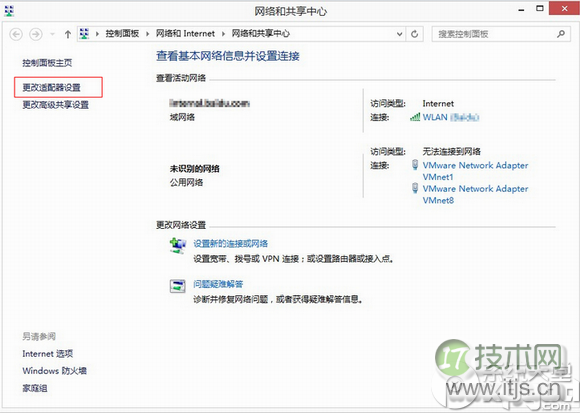
Task: Select 网络和共享中心 breadcrumb
Action: (261, 34)
